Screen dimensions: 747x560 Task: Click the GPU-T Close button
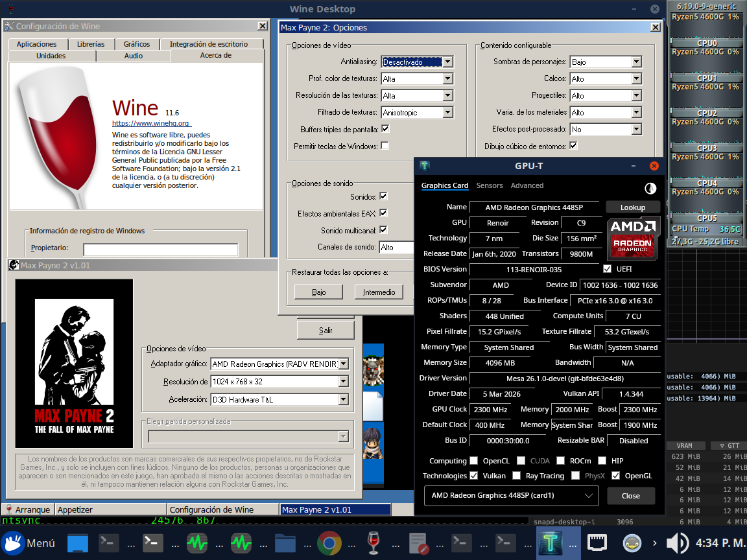coord(631,496)
